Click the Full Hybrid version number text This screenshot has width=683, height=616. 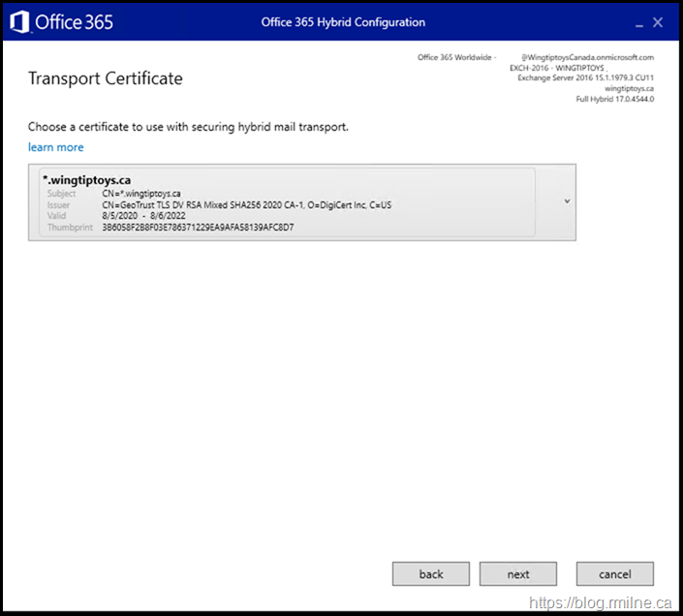tap(614, 99)
